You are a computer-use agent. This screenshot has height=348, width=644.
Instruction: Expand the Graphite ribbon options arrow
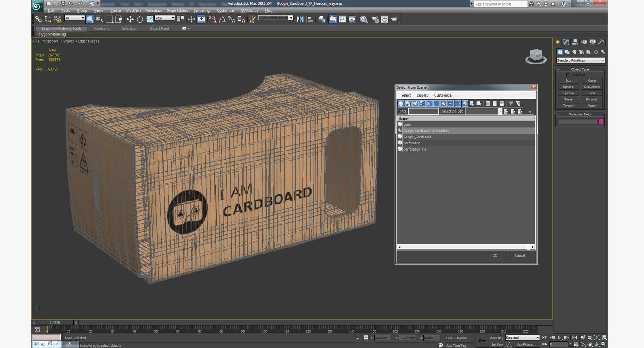[x=186, y=29]
